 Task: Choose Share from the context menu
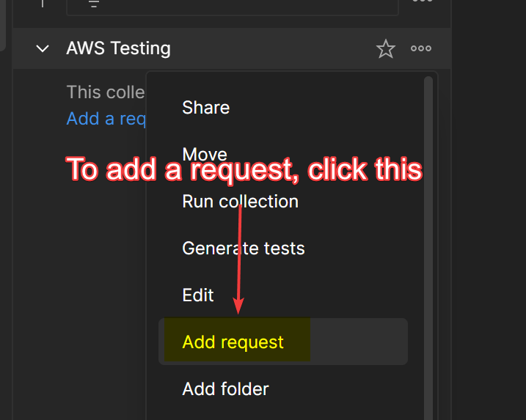point(206,108)
